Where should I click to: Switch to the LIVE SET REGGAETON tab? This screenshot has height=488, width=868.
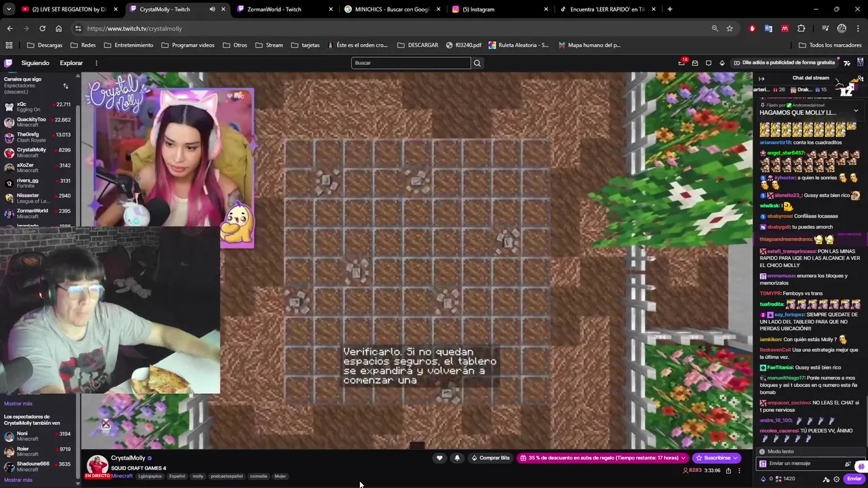(x=70, y=9)
